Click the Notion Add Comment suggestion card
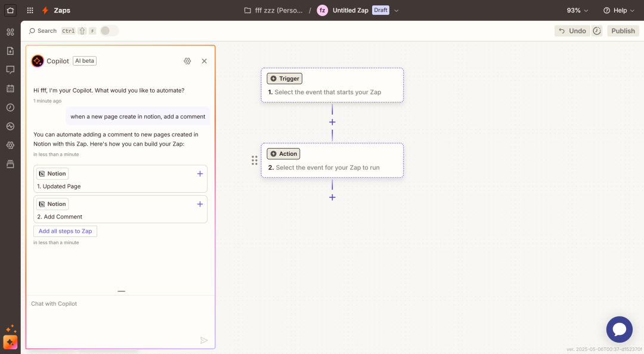This screenshot has width=644, height=354. [x=120, y=210]
